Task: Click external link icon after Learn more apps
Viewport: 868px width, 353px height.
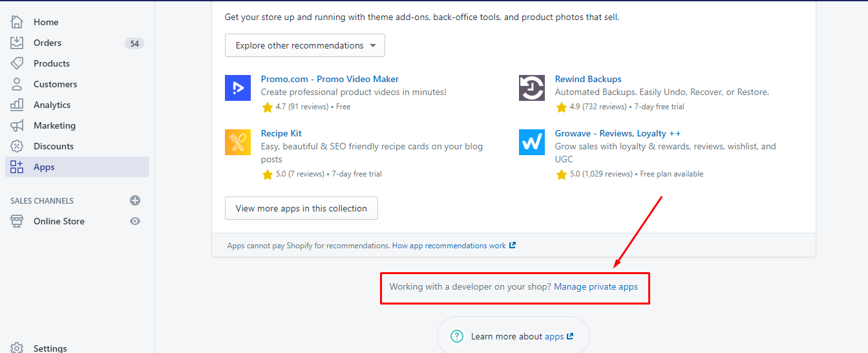Action: coord(570,336)
